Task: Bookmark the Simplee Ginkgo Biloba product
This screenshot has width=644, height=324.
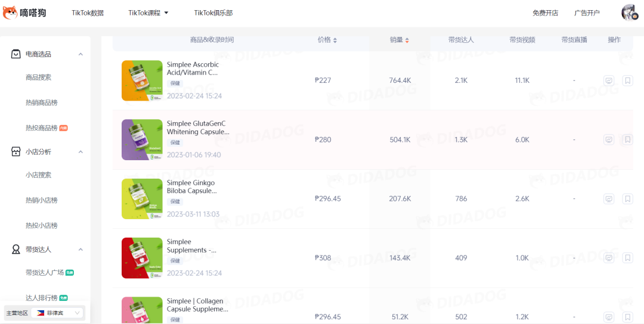Action: tap(627, 199)
